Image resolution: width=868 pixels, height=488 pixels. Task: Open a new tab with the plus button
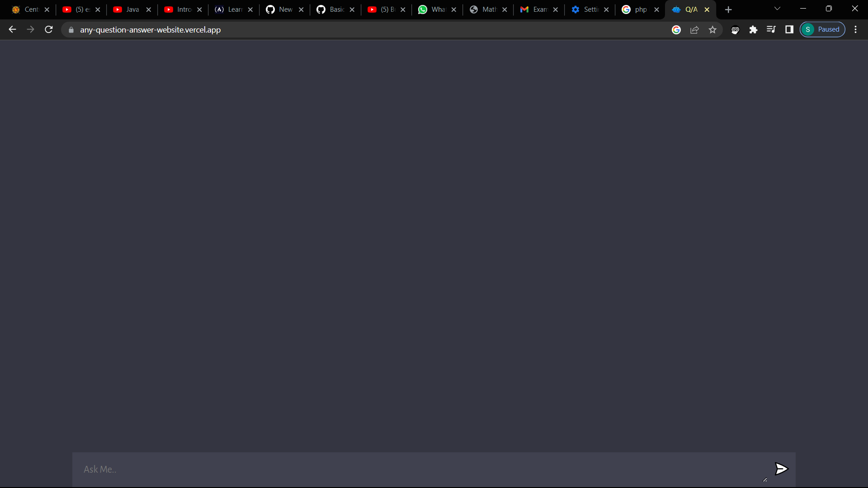[728, 9]
